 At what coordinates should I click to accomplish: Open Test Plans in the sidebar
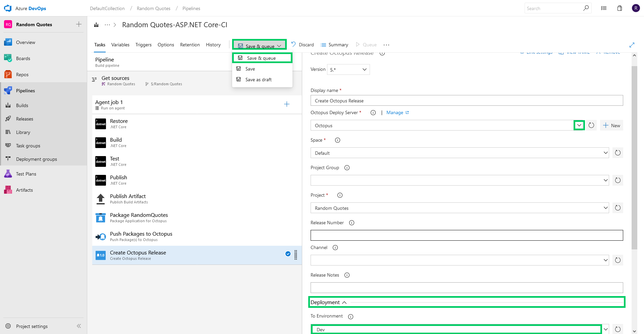(x=44, y=174)
